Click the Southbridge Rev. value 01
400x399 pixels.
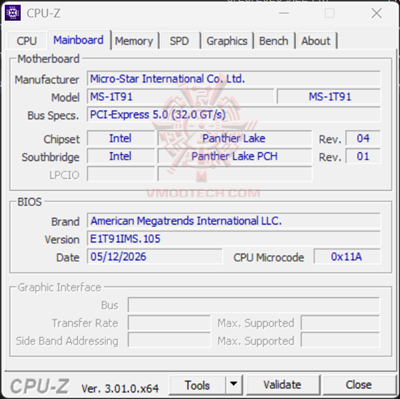pyautogui.click(x=363, y=156)
